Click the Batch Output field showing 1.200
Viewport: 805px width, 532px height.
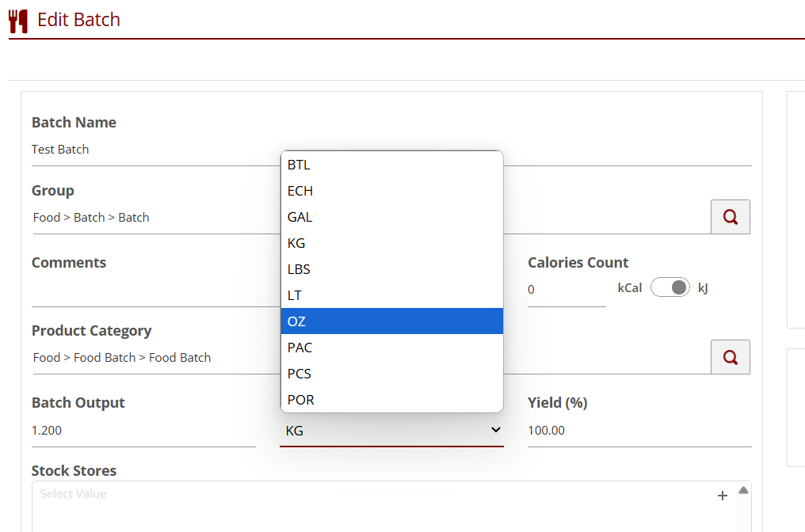143,431
